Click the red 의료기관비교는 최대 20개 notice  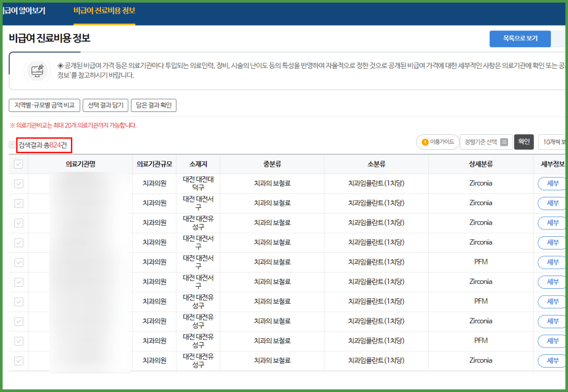tap(73, 125)
